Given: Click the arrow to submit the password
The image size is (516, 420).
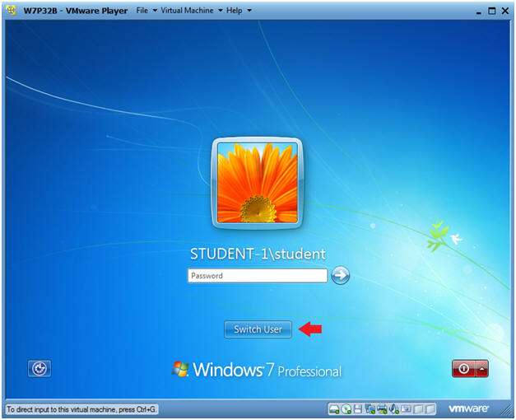Looking at the screenshot, I should (x=340, y=275).
